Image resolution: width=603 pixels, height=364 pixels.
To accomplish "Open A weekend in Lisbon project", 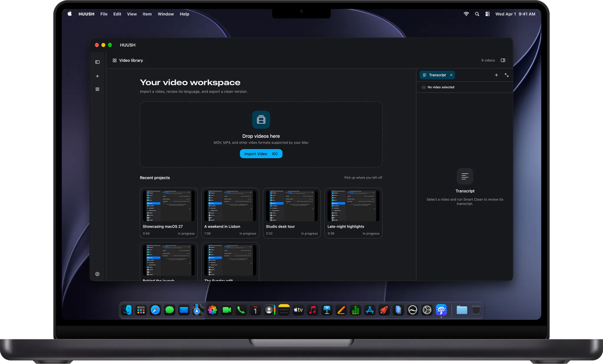I will [230, 213].
